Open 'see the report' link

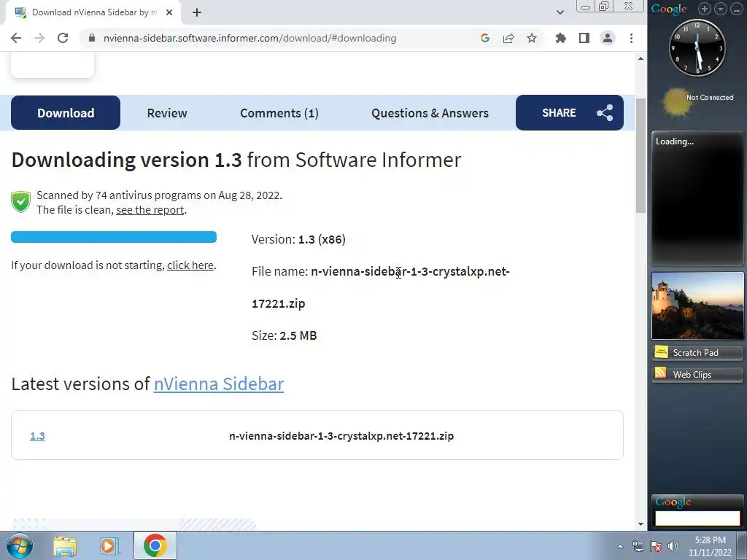pyautogui.click(x=150, y=210)
